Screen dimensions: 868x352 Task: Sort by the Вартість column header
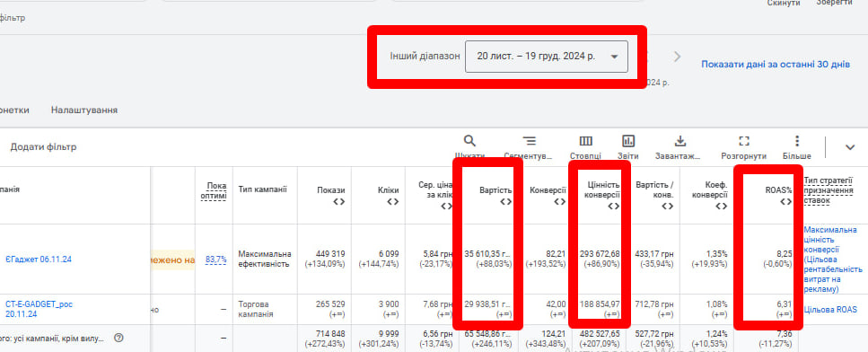click(495, 189)
